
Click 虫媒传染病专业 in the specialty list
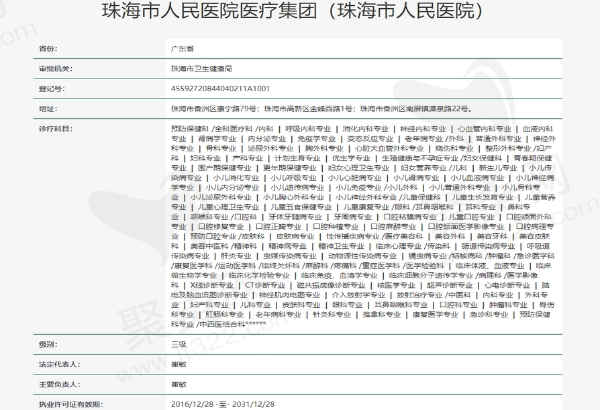(290, 256)
